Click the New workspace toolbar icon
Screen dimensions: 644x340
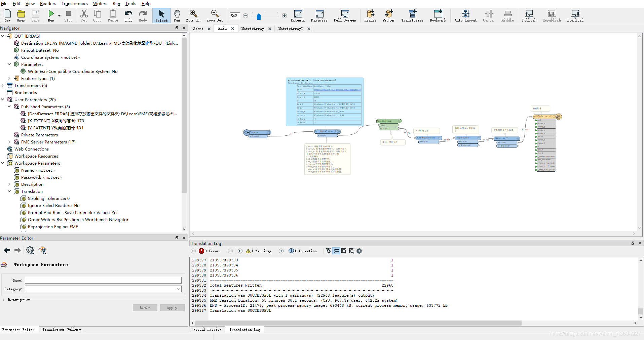tap(8, 16)
